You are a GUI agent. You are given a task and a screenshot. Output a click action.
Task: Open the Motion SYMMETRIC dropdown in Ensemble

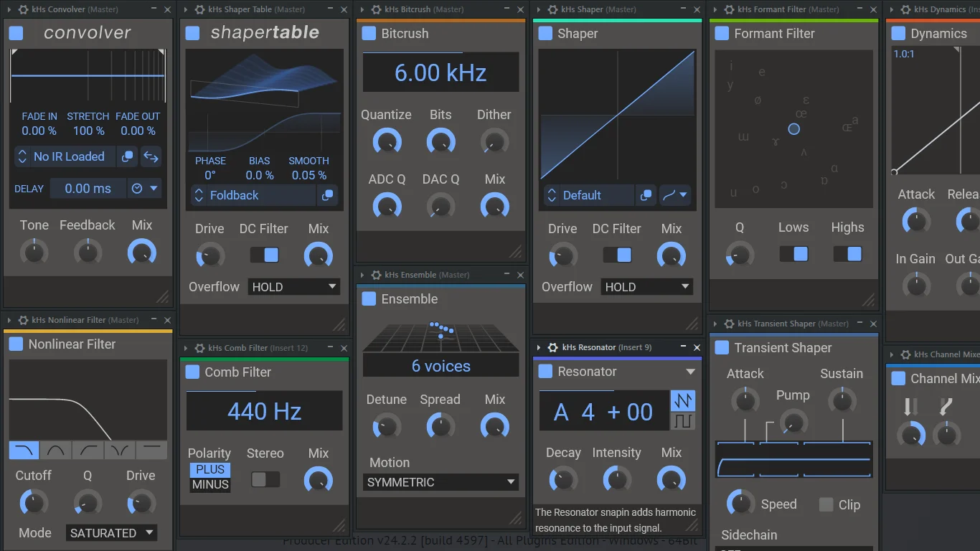point(440,482)
